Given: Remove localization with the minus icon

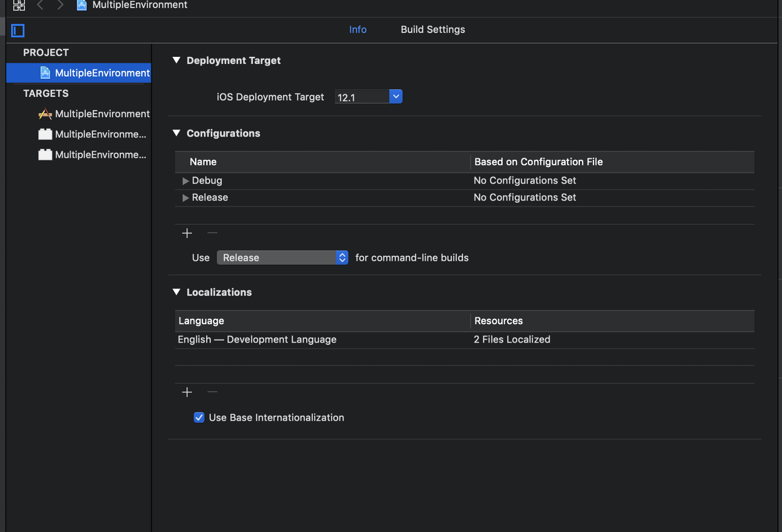Looking at the screenshot, I should click(212, 392).
